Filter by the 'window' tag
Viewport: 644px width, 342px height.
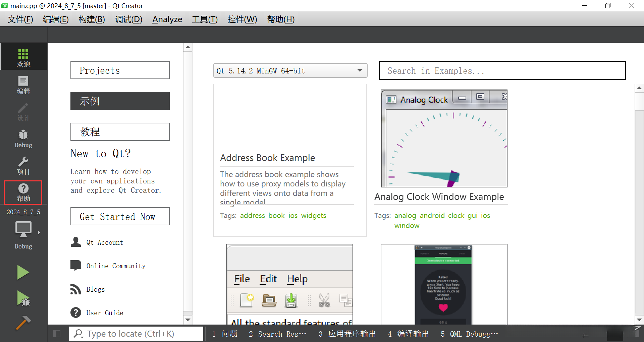[407, 226]
